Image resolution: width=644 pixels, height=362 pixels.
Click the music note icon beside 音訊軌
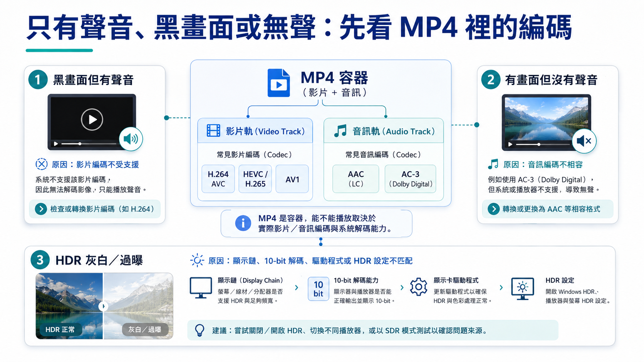tap(340, 131)
